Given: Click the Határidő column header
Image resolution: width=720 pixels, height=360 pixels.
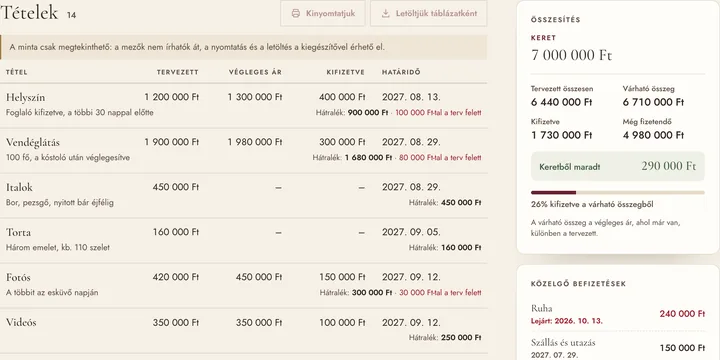Looking at the screenshot, I should click(x=401, y=72).
